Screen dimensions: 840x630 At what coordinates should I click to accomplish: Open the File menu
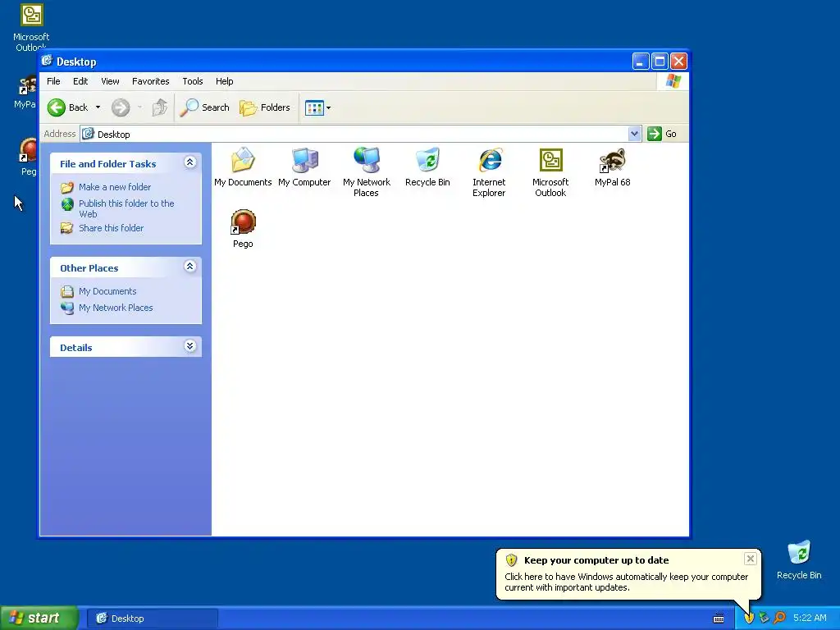click(x=53, y=81)
